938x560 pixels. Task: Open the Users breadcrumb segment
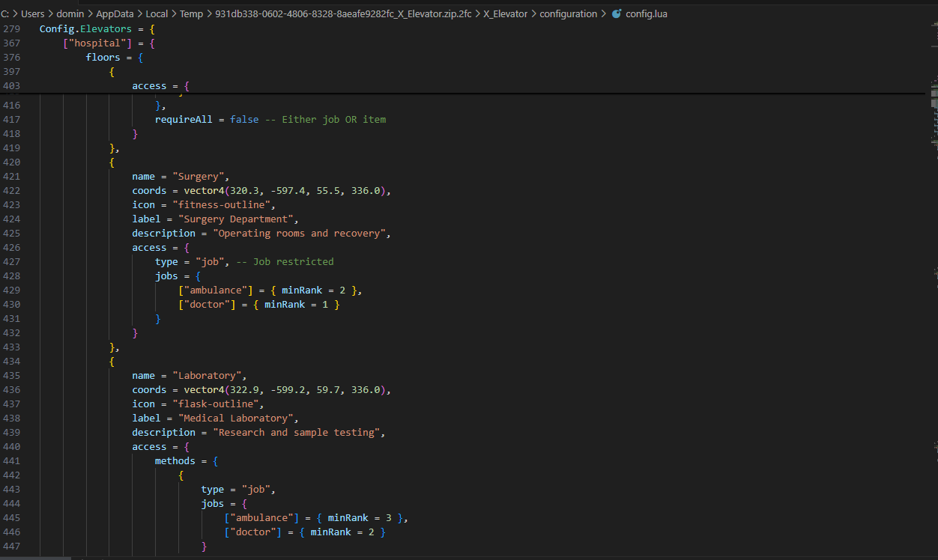(x=33, y=13)
